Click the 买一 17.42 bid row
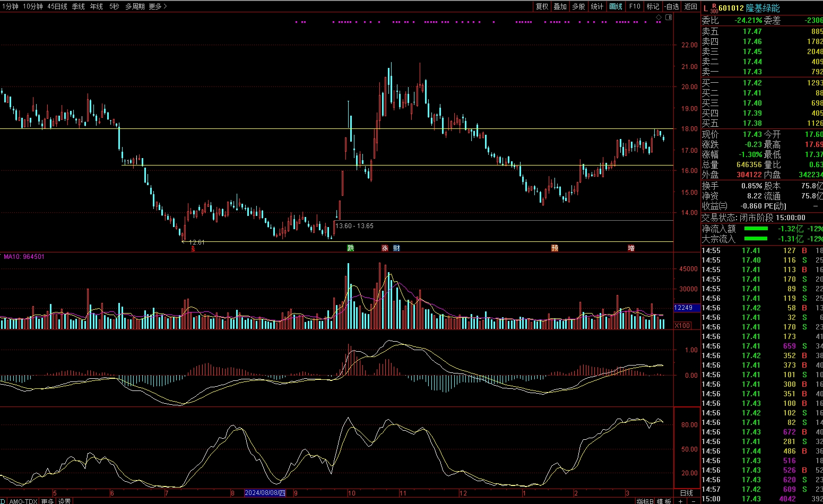Viewport: 823px width, 504px height. (762, 83)
